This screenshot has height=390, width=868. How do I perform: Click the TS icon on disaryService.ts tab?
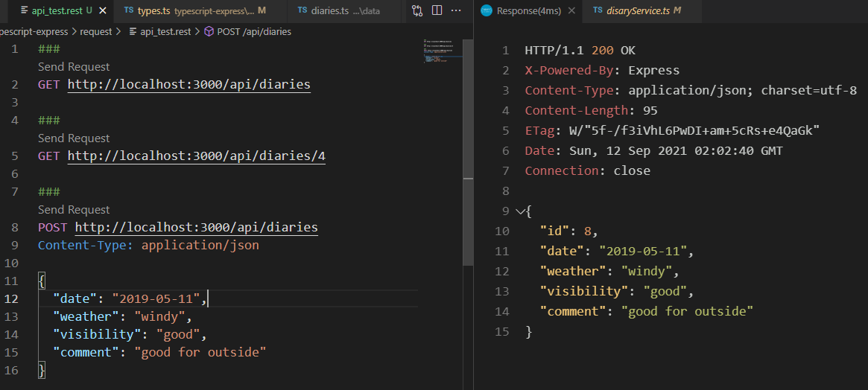[598, 10]
